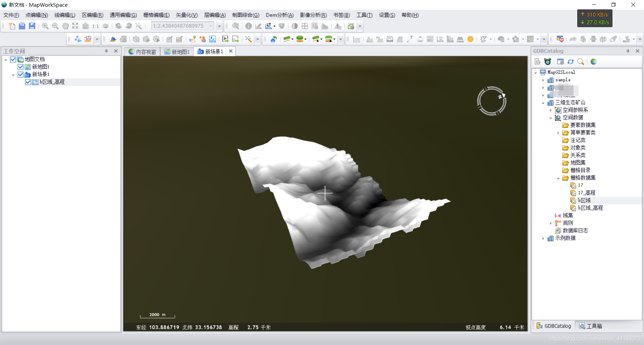644x345 pixels.
Task: Click the green line draw tool icon
Action: point(287,39)
